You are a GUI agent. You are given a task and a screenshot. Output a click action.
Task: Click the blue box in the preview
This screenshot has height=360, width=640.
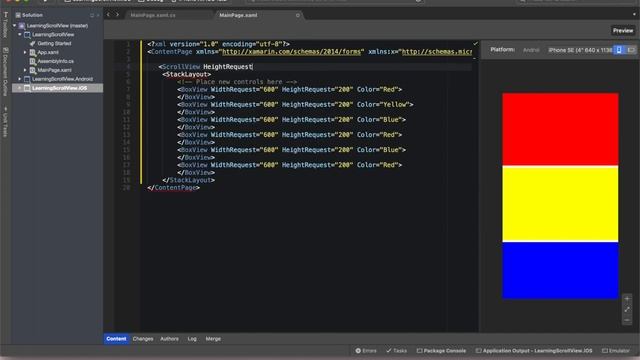tap(560, 271)
